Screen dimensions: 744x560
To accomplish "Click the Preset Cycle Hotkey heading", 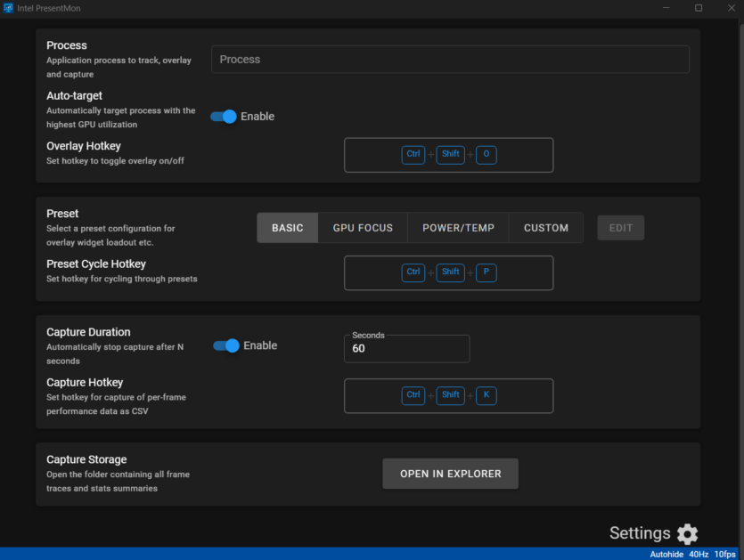I will [x=96, y=264].
